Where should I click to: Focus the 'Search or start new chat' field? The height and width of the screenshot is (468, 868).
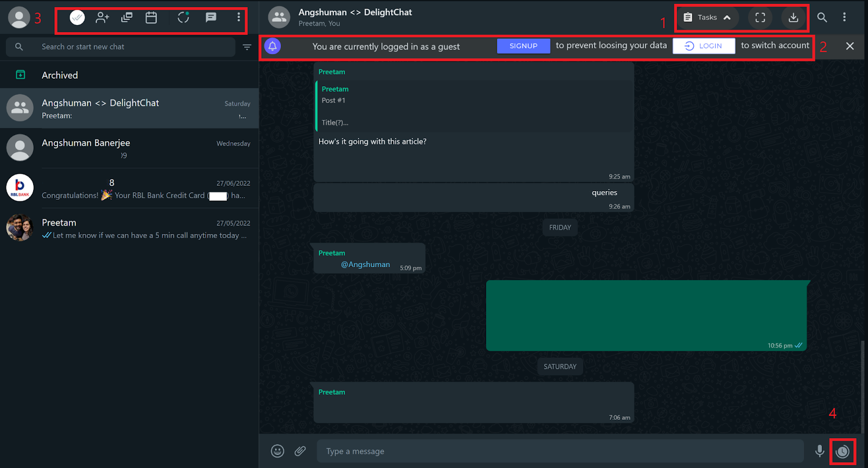coord(120,47)
